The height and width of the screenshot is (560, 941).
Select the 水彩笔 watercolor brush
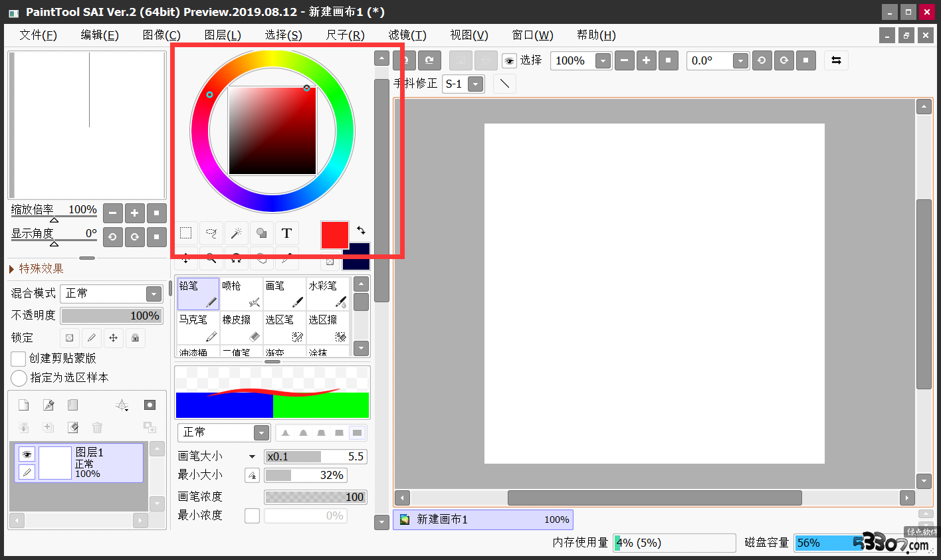click(x=328, y=294)
